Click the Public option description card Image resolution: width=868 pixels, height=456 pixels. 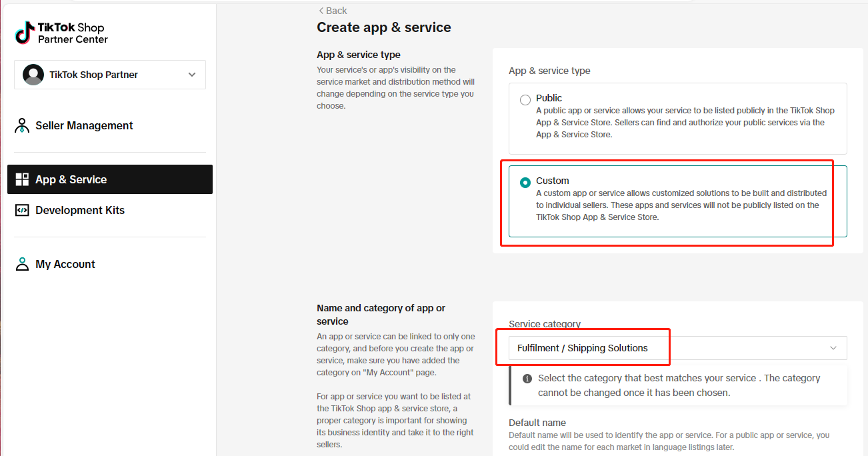[678, 119]
